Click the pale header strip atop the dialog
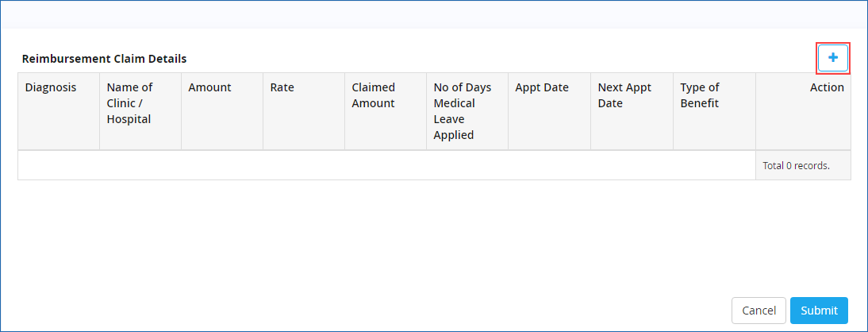The image size is (868, 332). pyautogui.click(x=434, y=14)
